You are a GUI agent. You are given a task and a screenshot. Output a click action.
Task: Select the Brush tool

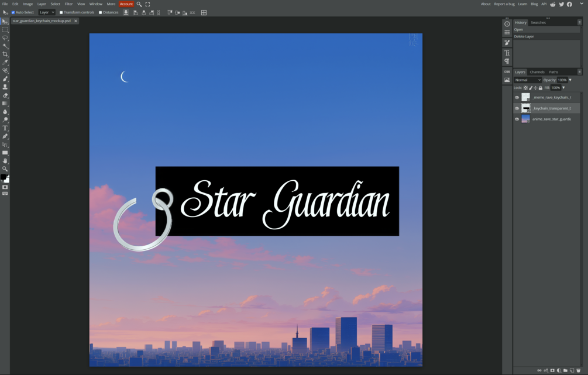point(5,79)
